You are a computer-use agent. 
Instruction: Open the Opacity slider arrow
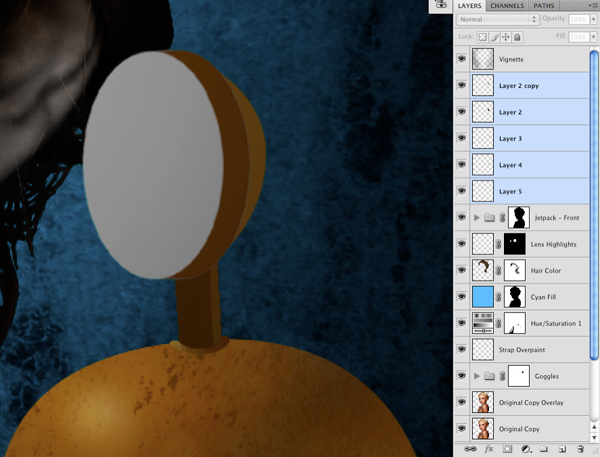point(593,19)
